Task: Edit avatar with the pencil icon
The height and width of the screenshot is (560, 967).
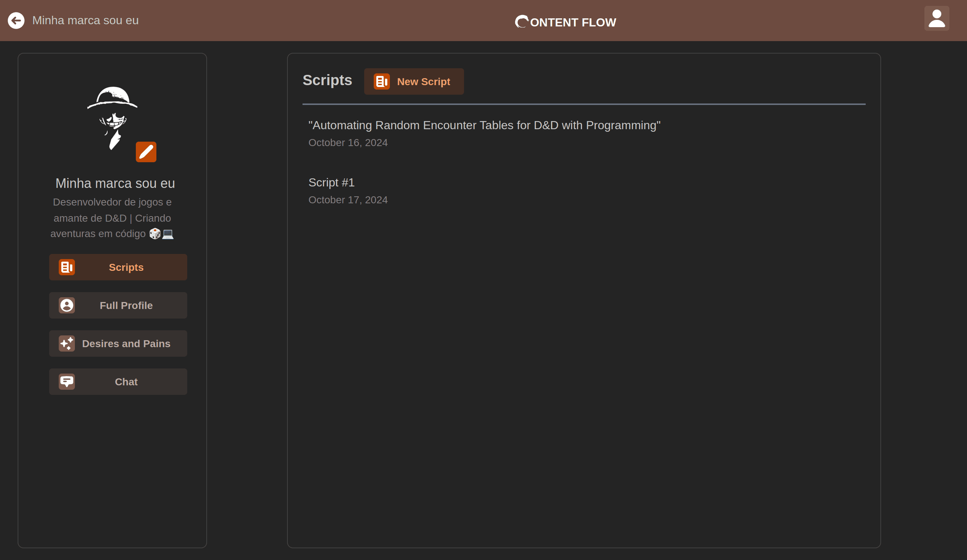Action: (x=146, y=152)
